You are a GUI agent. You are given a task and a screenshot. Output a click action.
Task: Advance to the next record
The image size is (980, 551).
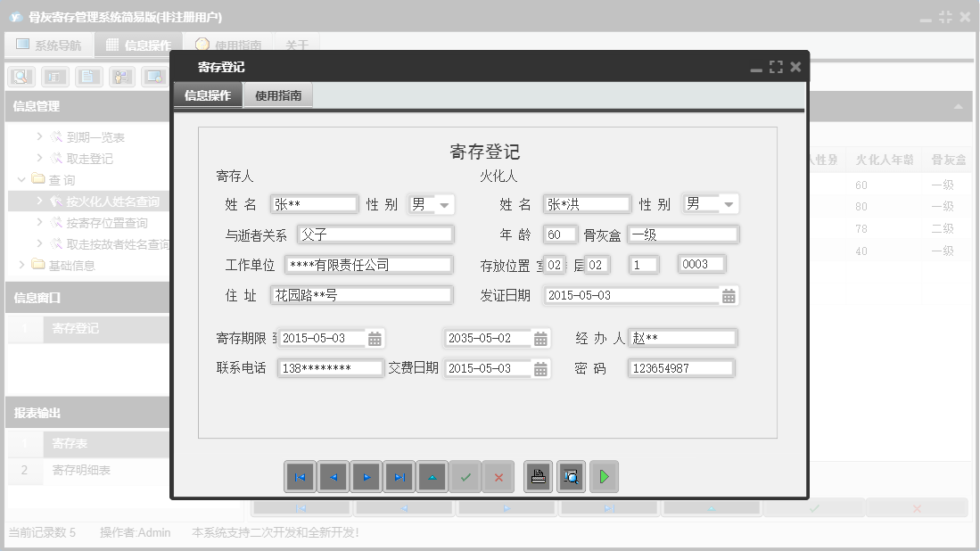coord(366,476)
